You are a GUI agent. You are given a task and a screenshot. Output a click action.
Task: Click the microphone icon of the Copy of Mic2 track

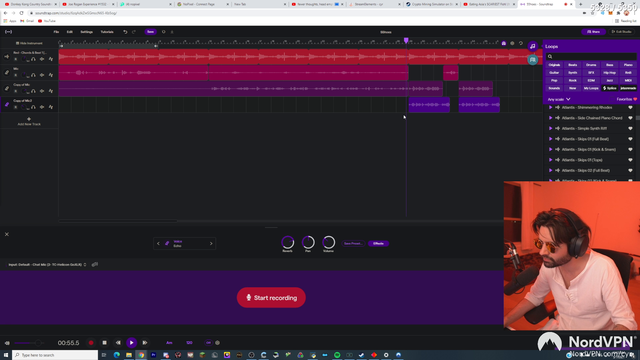point(7,104)
